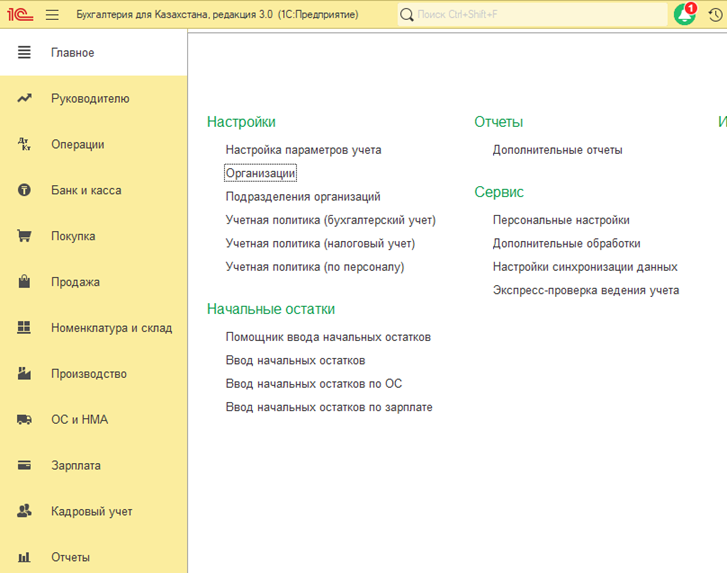Click the card icon for Зарплата
Viewport: 727px width, 573px height.
click(25, 466)
